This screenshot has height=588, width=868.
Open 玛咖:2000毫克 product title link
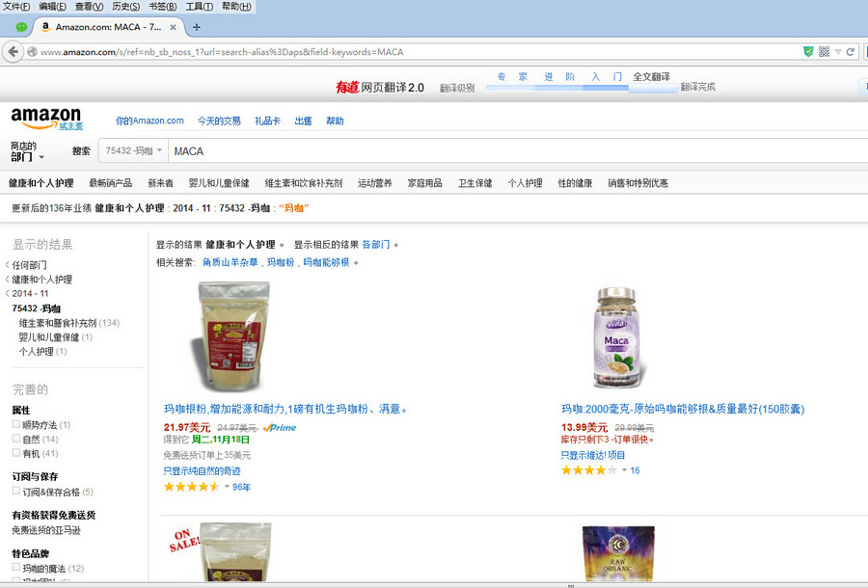click(x=683, y=409)
